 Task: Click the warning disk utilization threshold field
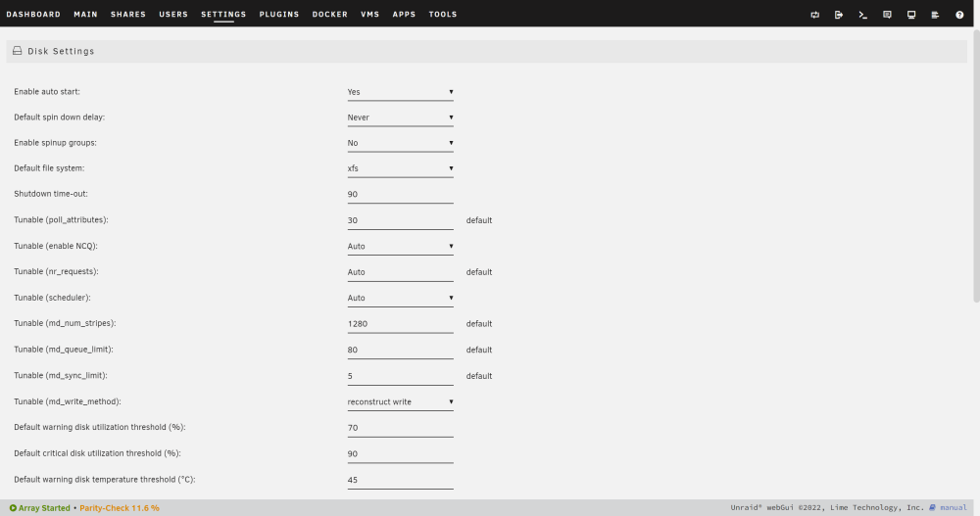400,428
